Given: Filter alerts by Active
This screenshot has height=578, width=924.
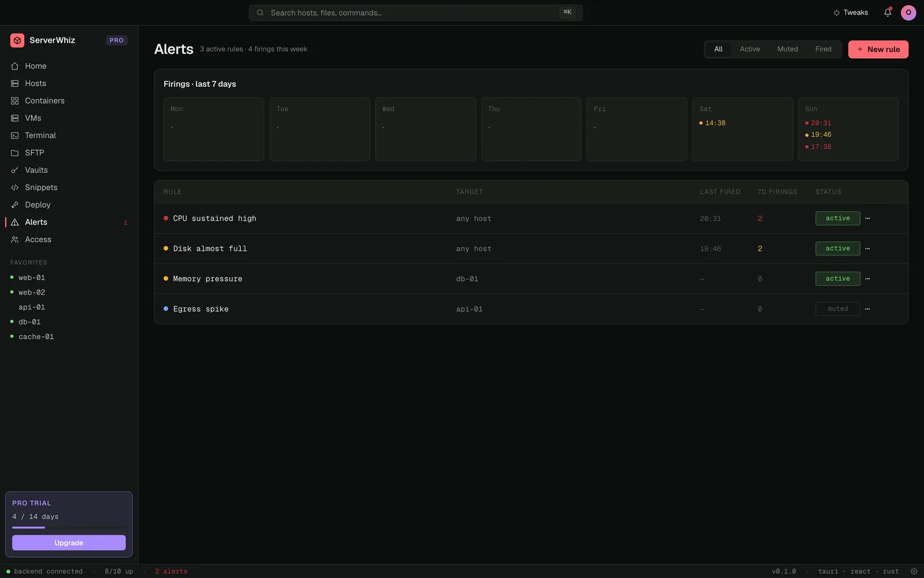Looking at the screenshot, I should [750, 49].
